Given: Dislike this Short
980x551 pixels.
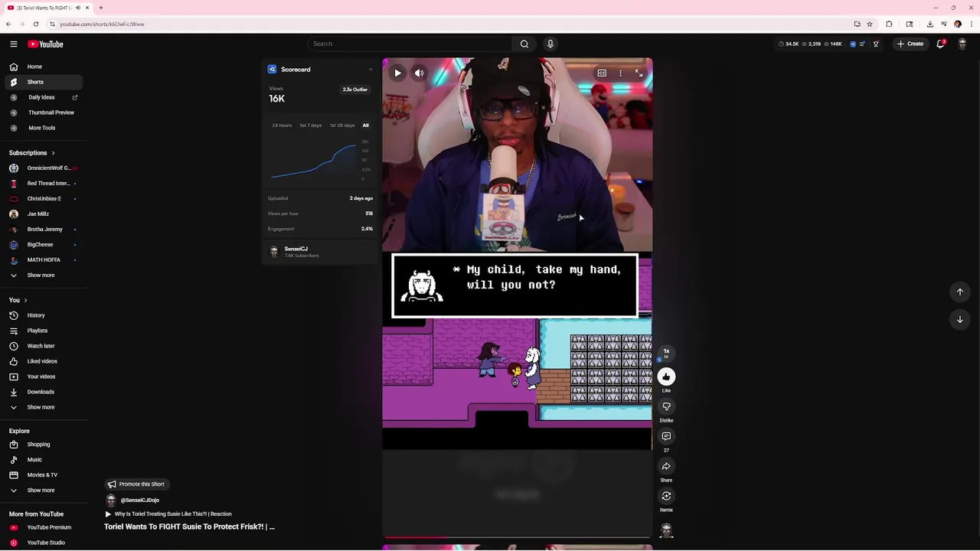Looking at the screenshot, I should point(666,406).
